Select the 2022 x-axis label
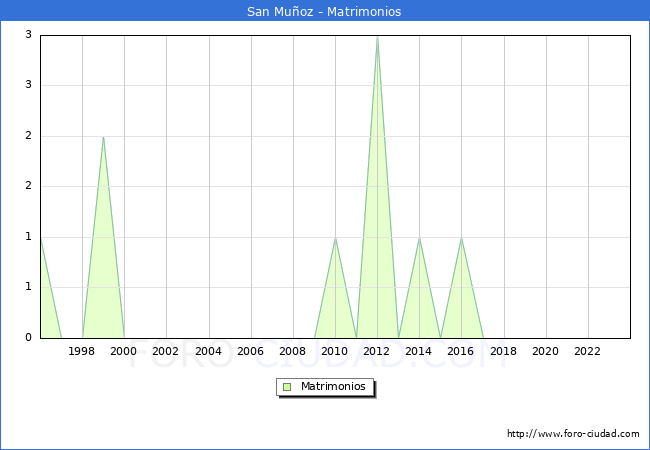The height and width of the screenshot is (450, 650). (x=587, y=351)
